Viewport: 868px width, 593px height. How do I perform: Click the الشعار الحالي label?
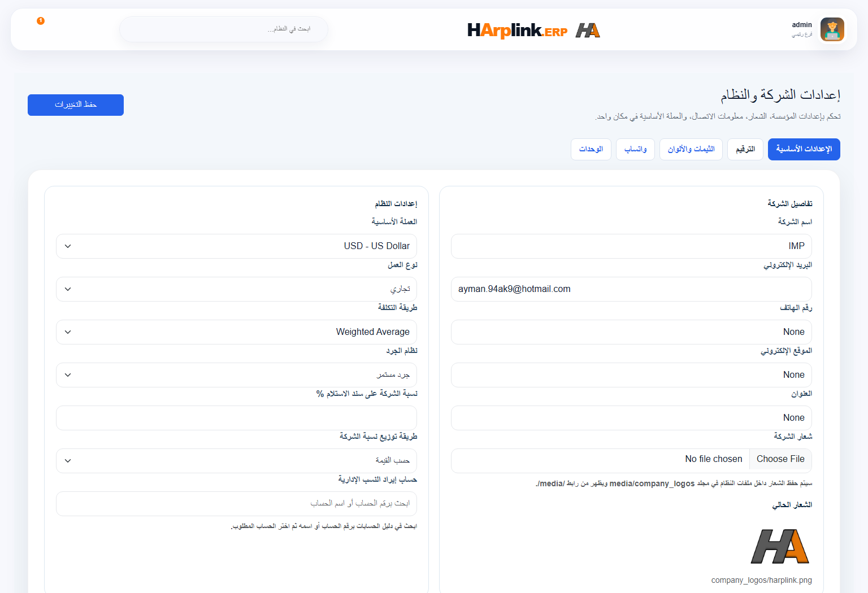(792, 505)
